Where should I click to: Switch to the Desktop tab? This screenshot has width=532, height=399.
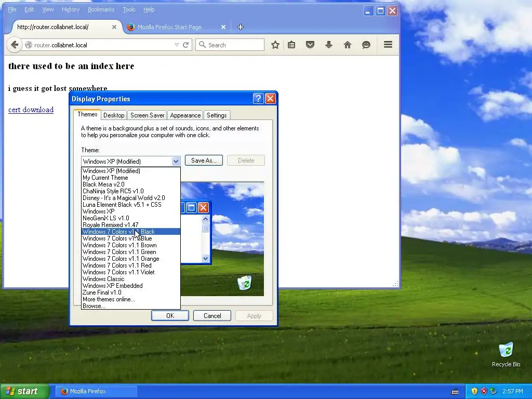point(114,115)
